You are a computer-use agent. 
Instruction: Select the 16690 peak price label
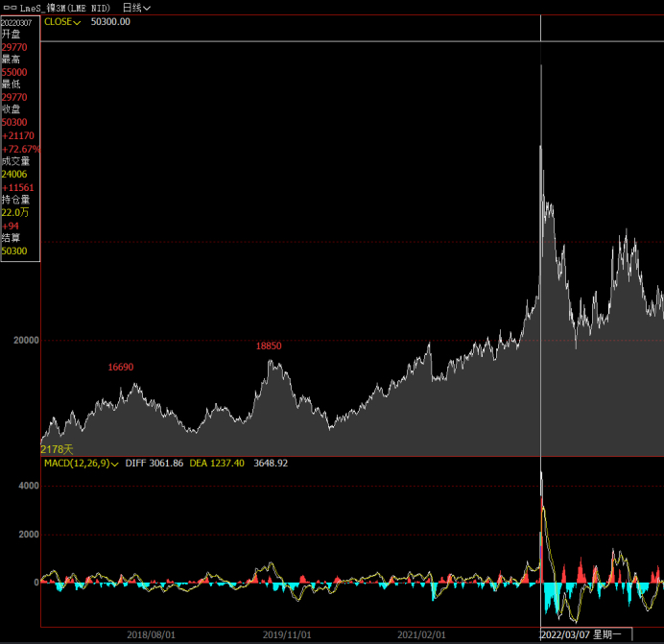pos(121,367)
